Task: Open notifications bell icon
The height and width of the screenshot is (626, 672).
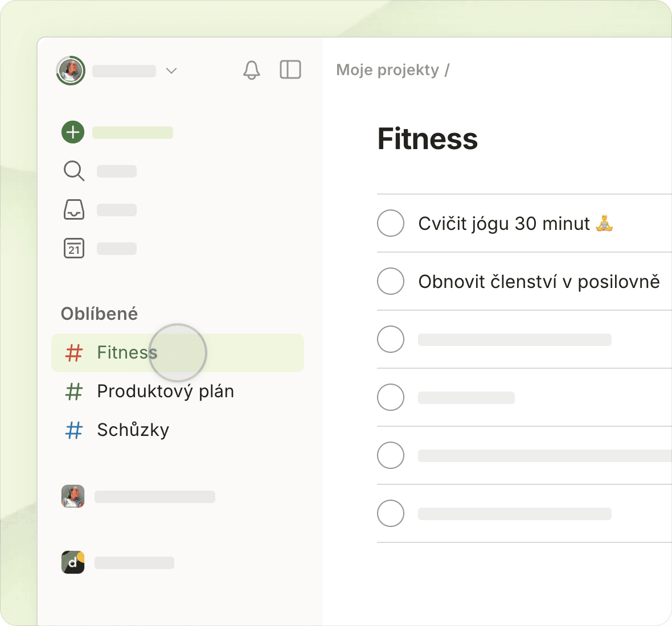Action: tap(252, 70)
